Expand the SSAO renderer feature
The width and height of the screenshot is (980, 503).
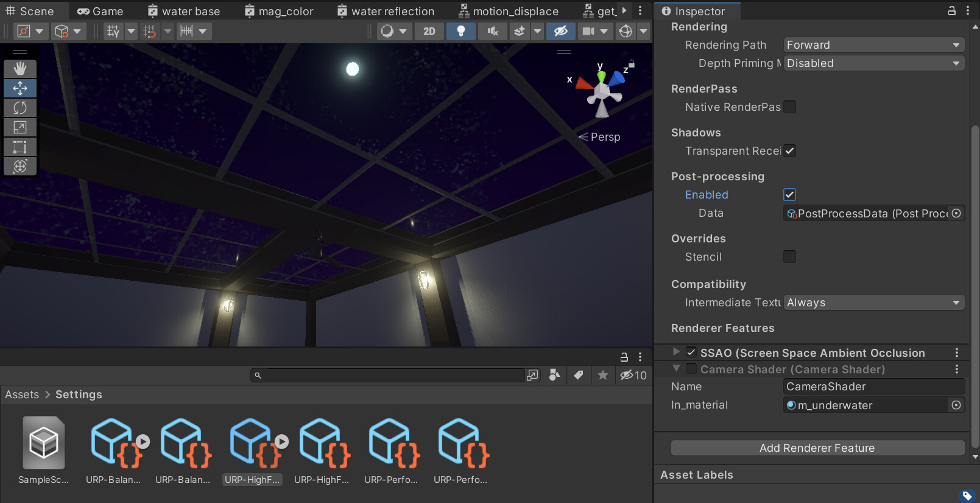pyautogui.click(x=676, y=352)
